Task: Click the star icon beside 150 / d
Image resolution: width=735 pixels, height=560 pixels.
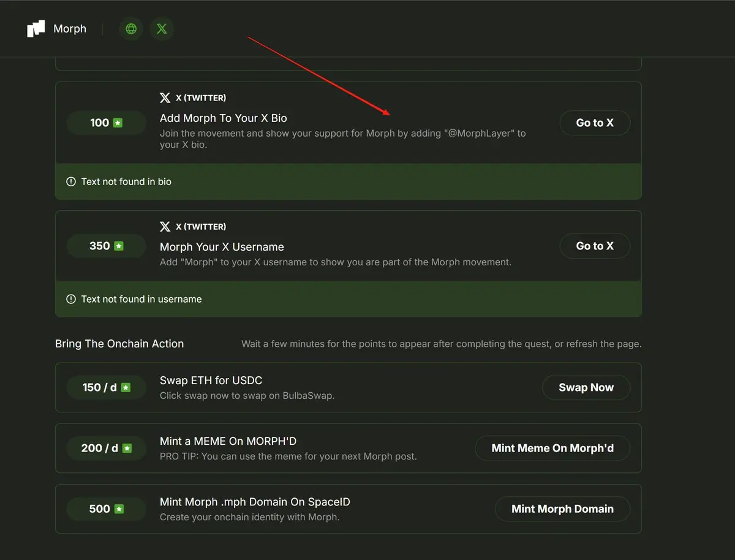Action: [x=126, y=387]
